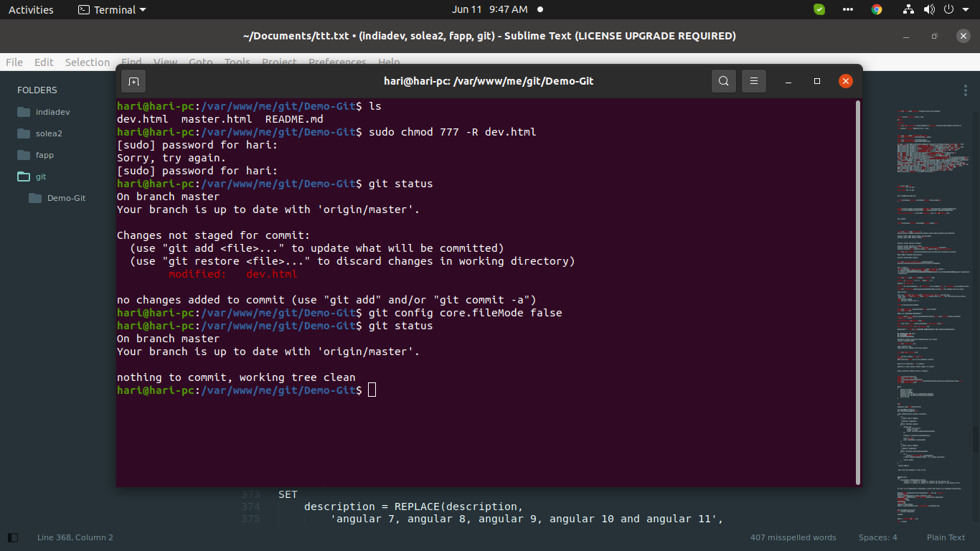Open the File menu

pyautogui.click(x=14, y=62)
